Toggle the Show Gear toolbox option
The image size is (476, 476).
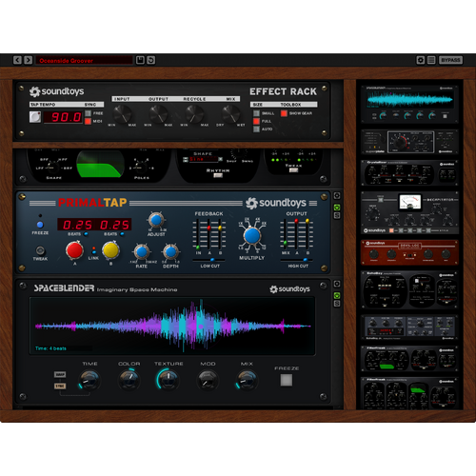(x=284, y=113)
